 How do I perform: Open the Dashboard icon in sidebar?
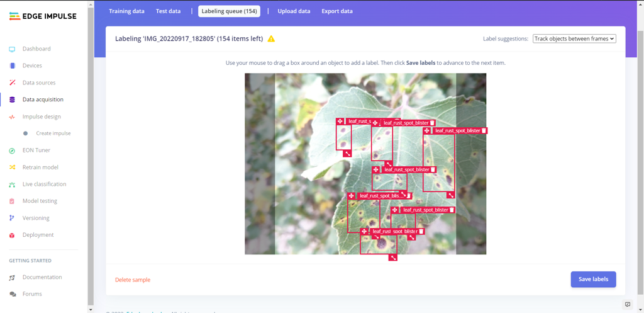[x=12, y=49]
